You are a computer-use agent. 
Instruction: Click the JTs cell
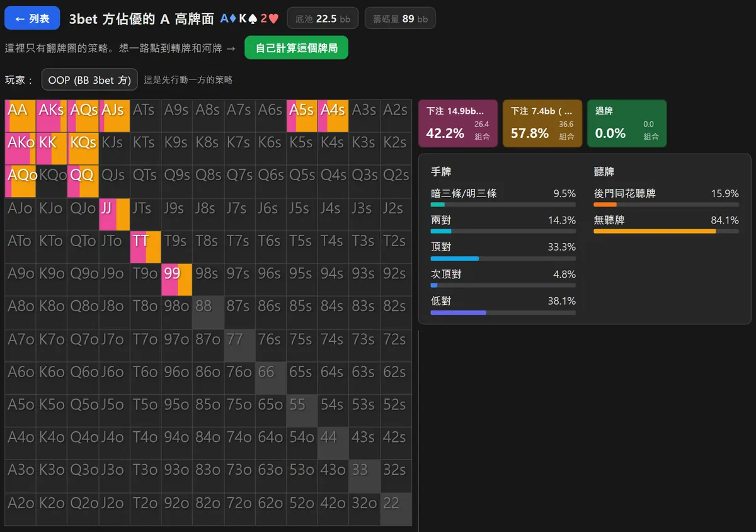tap(146, 214)
